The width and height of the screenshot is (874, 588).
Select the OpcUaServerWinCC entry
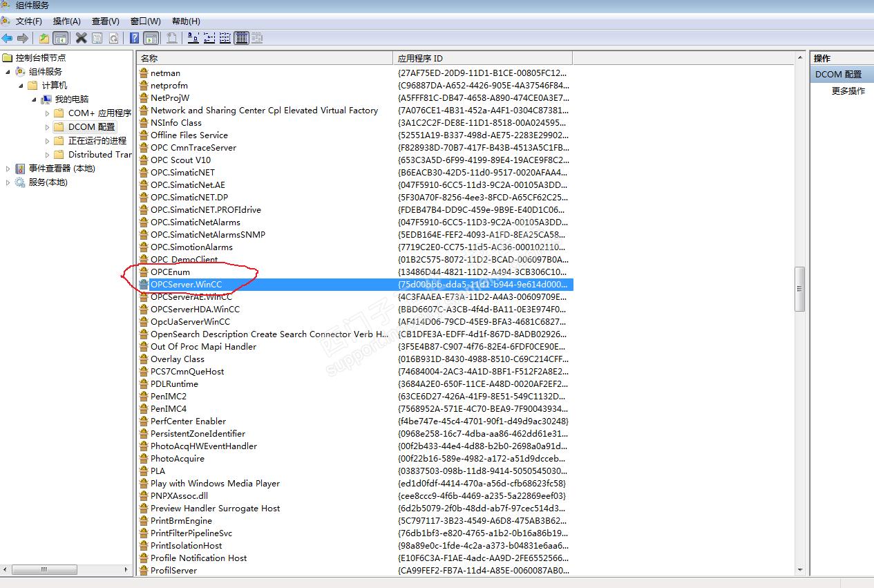(191, 322)
